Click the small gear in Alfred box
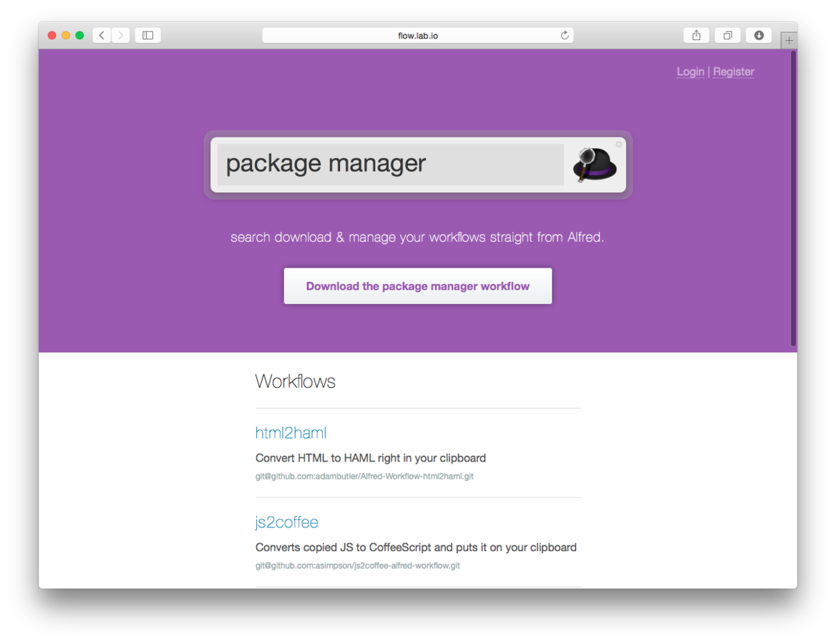The image size is (836, 644). [618, 144]
